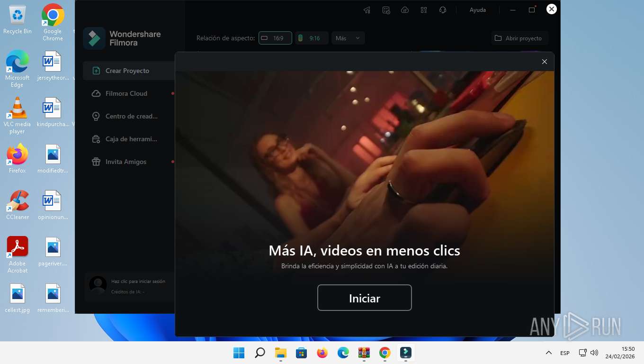Click the user avatar to sign in

[98, 285]
